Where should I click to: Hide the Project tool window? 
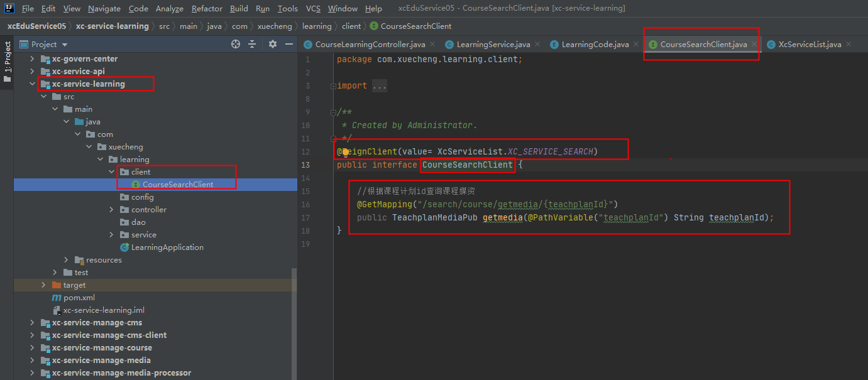coord(289,44)
